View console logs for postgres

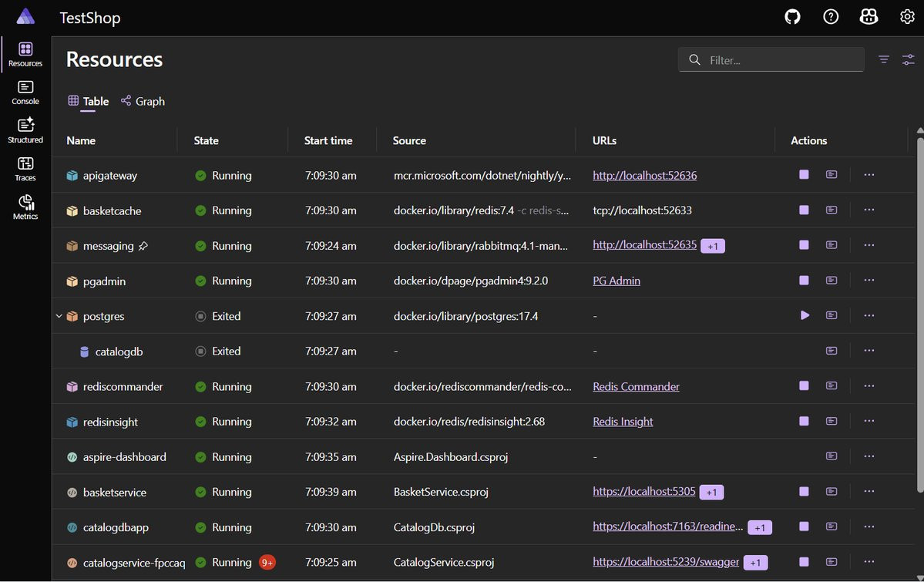pyautogui.click(x=832, y=315)
